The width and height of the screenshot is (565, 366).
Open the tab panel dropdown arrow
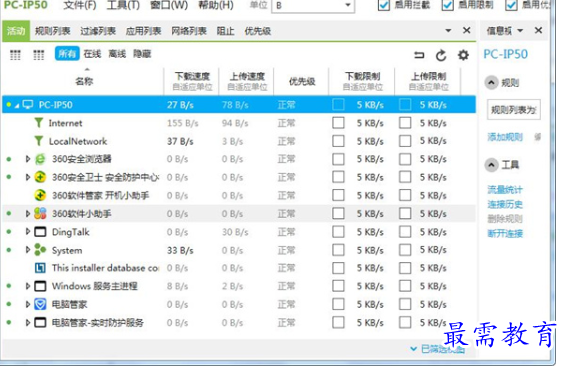[x=448, y=31]
